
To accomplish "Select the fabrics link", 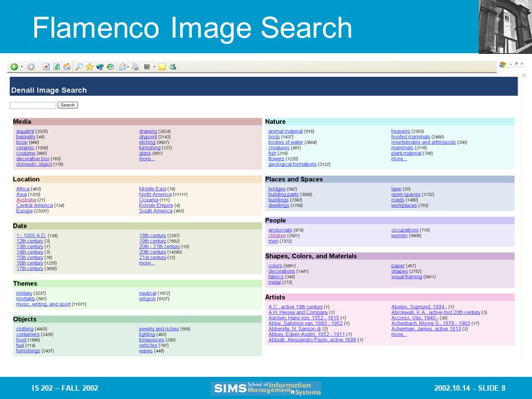I will click(x=275, y=277).
